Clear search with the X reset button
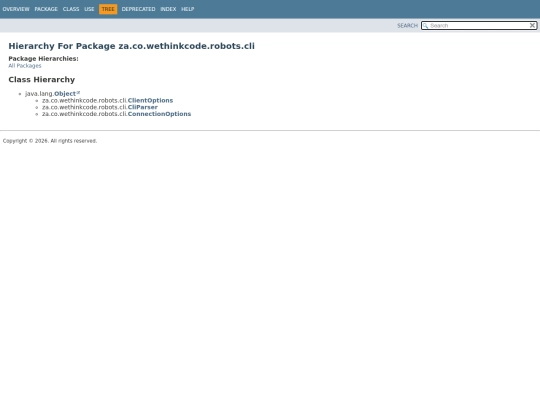 click(x=532, y=25)
